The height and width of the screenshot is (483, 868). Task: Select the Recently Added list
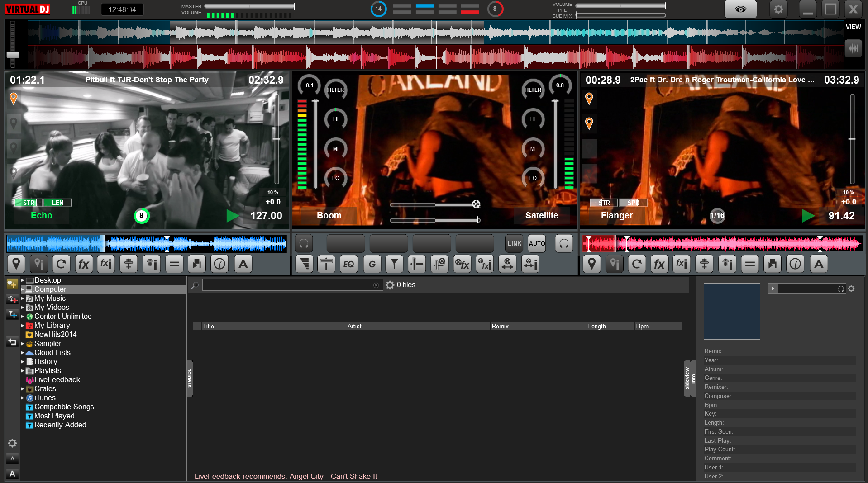click(x=60, y=425)
